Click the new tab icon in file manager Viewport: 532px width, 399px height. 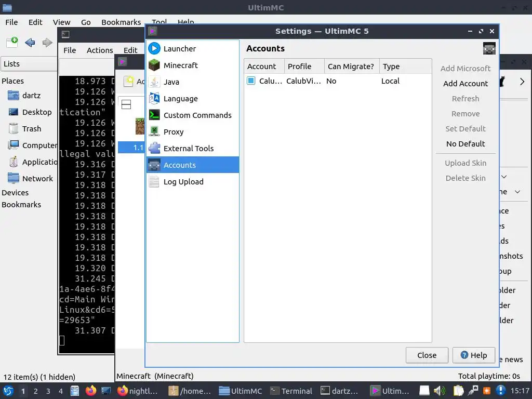[12, 43]
